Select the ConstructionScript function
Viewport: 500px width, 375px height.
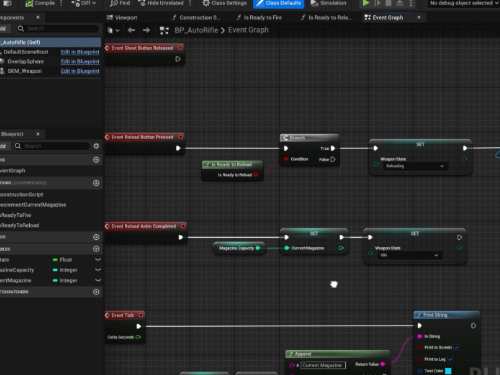coord(22,195)
